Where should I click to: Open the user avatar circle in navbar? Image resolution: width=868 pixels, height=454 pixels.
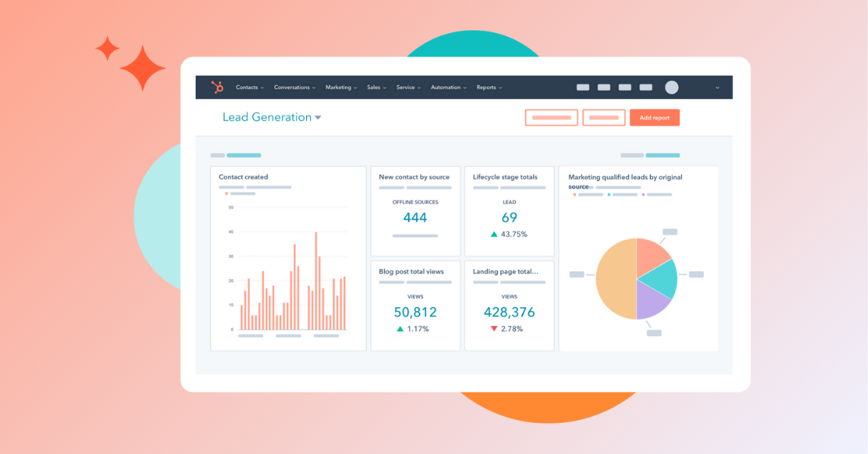coord(671,87)
